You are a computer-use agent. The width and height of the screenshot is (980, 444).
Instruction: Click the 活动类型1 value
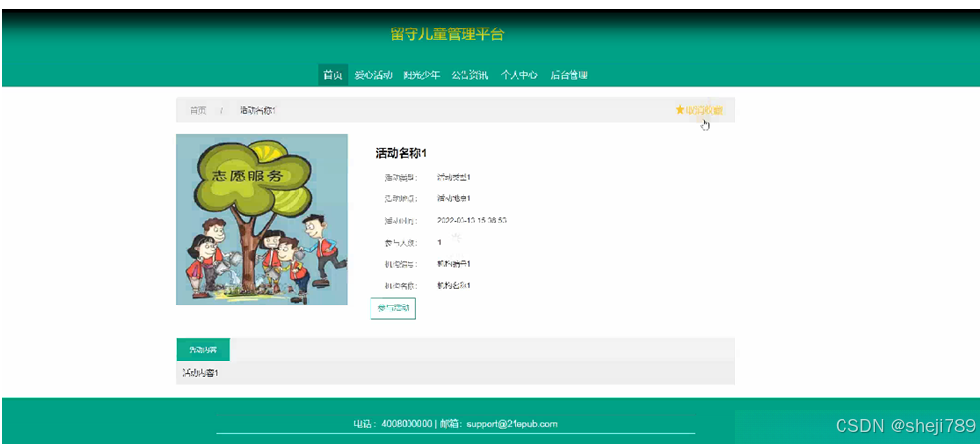pyautogui.click(x=454, y=178)
